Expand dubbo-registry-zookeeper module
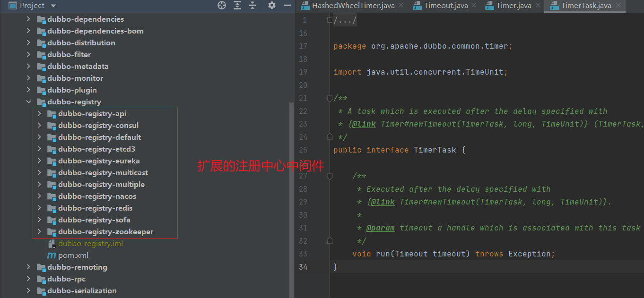 pyautogui.click(x=39, y=231)
